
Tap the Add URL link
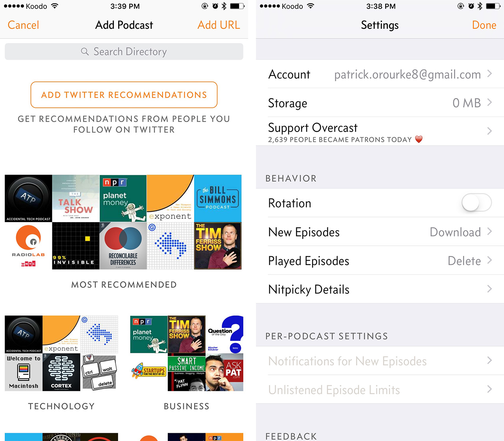tap(219, 25)
